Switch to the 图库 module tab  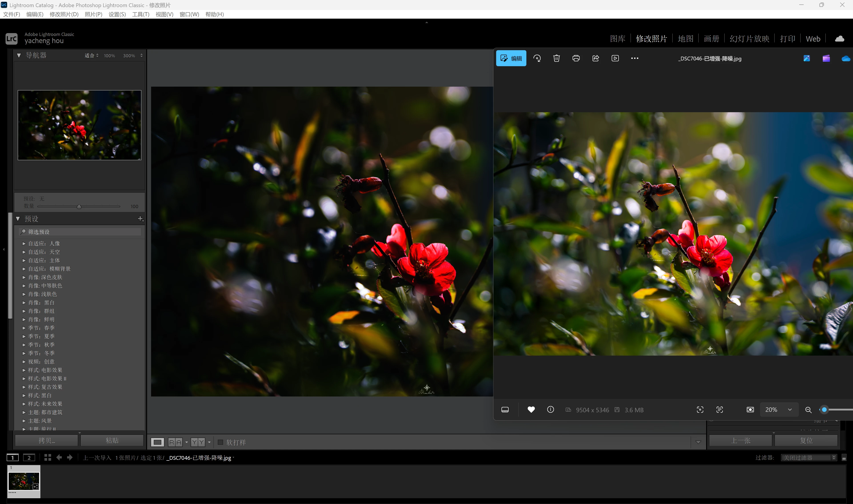(x=617, y=39)
